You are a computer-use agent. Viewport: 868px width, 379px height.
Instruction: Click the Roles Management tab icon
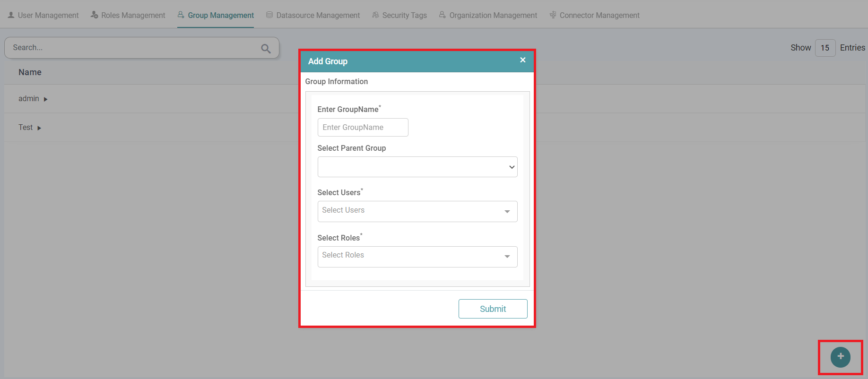tap(94, 15)
